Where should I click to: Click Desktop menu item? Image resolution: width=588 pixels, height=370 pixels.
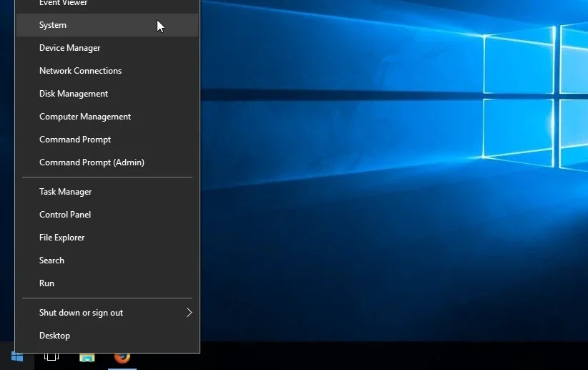(54, 336)
